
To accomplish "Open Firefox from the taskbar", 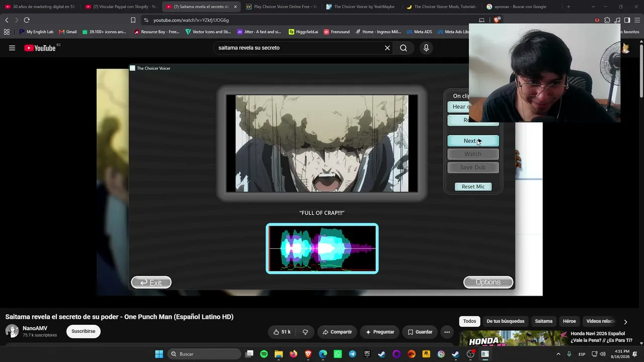I will 293,354.
